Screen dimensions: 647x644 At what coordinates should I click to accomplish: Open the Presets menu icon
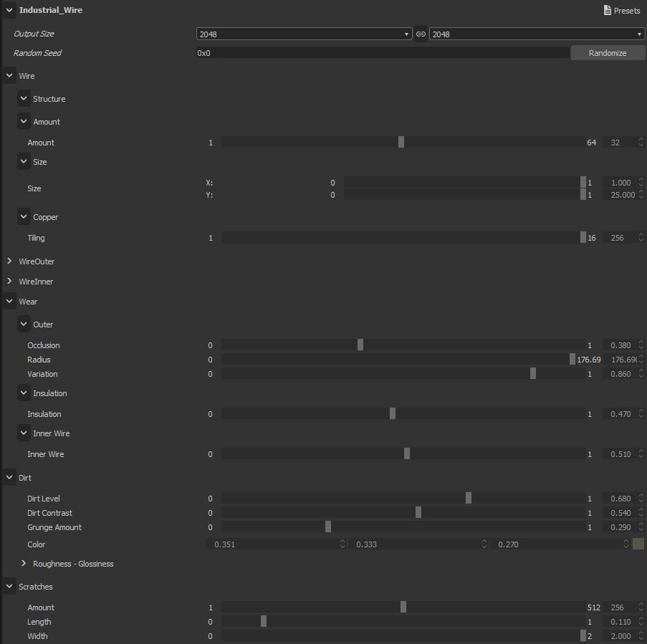pyautogui.click(x=607, y=10)
